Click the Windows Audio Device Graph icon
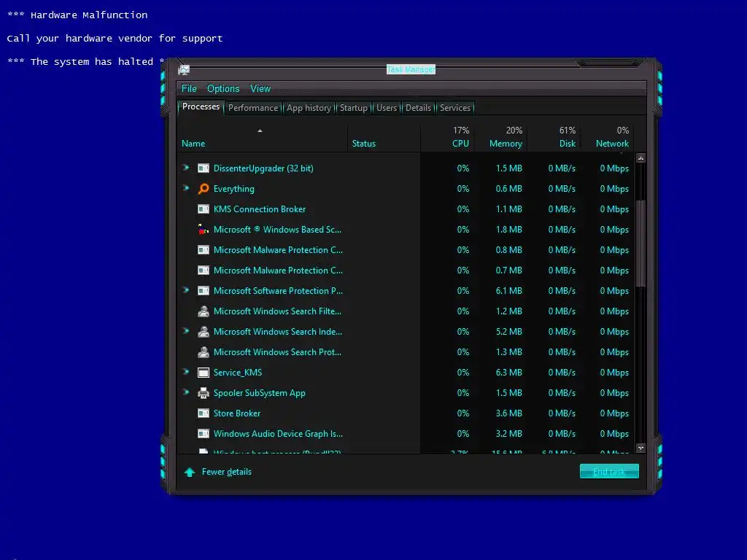 204,434
